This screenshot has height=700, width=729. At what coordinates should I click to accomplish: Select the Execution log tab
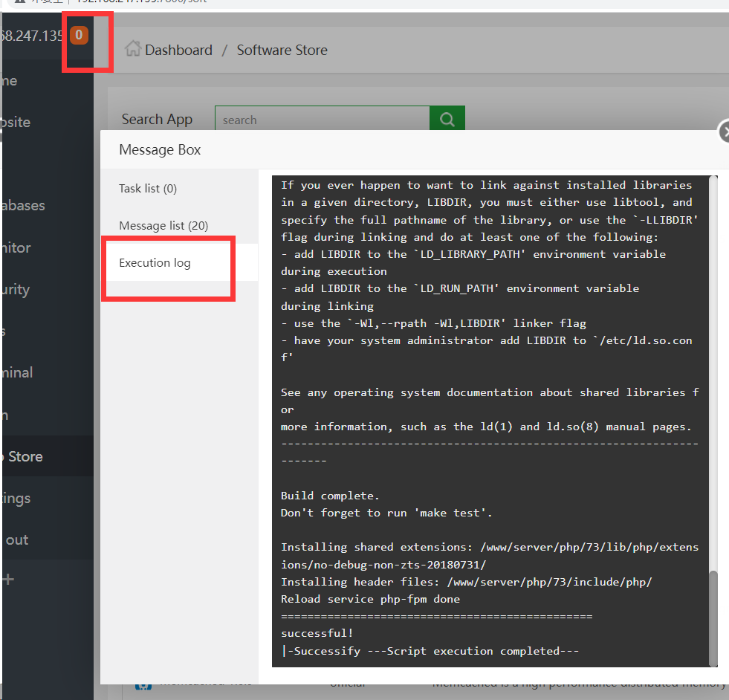155,263
